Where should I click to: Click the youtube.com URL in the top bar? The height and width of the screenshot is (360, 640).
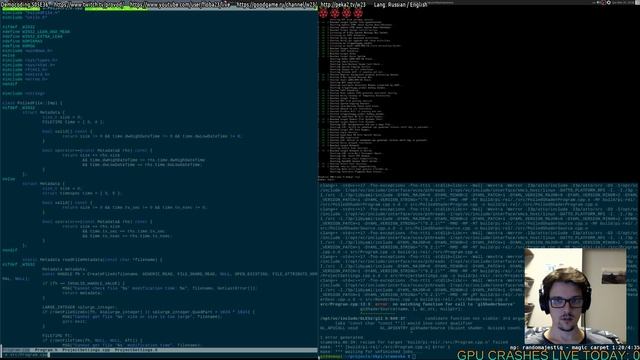point(181,5)
